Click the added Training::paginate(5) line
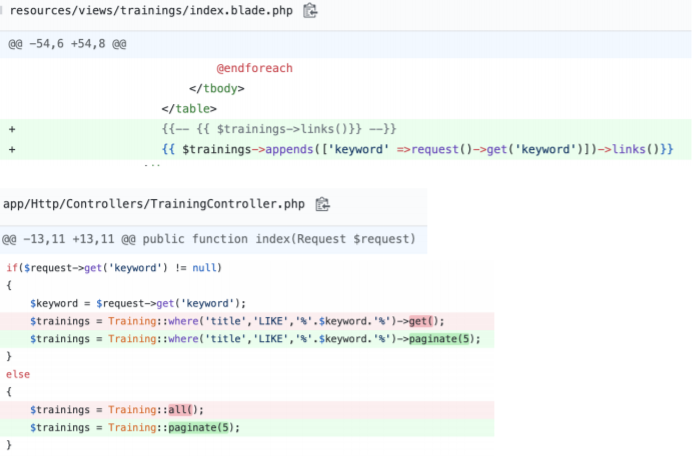This screenshot has height=463, width=694. (135, 427)
